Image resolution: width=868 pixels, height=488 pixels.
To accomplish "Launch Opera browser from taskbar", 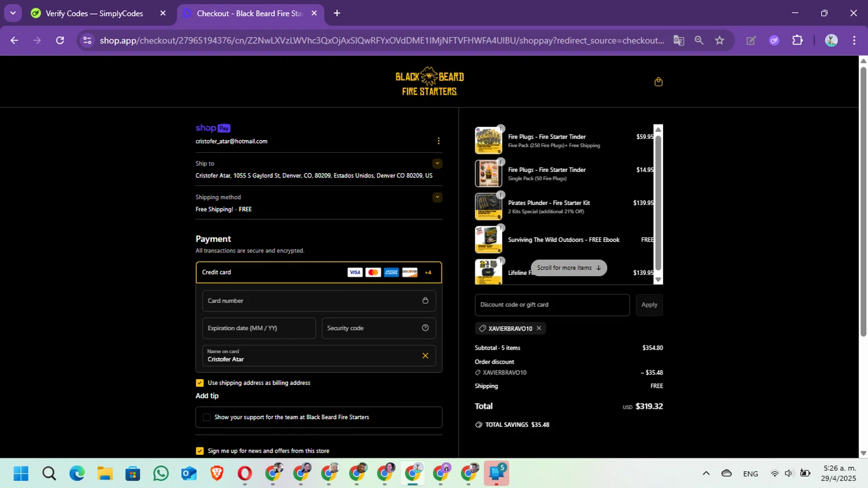I will 245,474.
